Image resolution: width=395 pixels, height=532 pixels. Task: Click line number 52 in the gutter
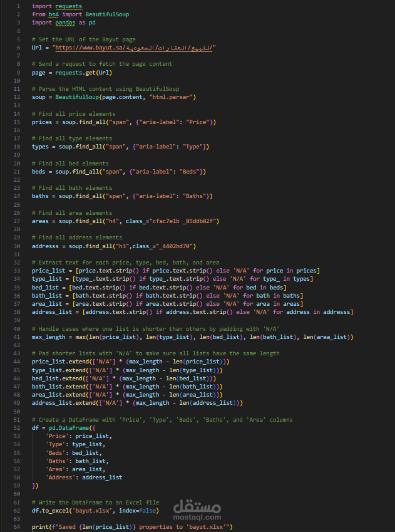coord(17,428)
